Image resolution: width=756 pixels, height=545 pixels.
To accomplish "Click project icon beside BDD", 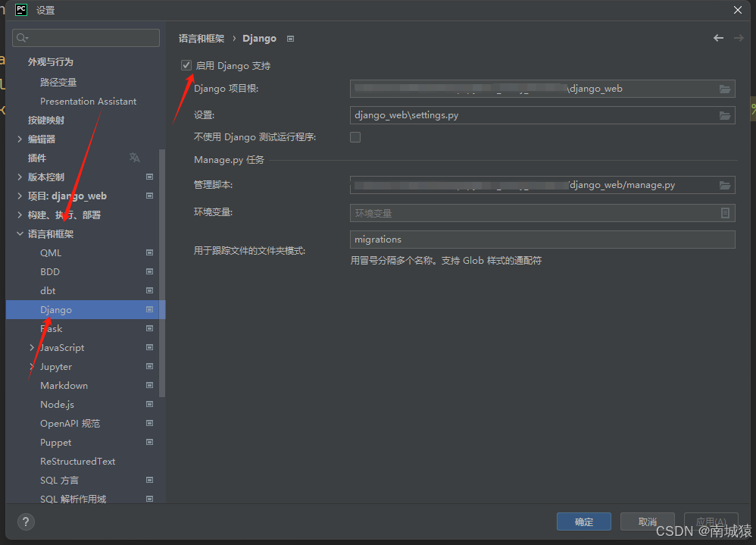I will pos(149,271).
